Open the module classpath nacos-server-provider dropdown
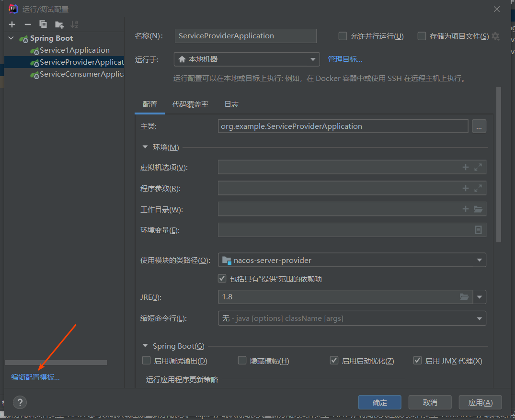515x420 pixels. click(x=352, y=260)
